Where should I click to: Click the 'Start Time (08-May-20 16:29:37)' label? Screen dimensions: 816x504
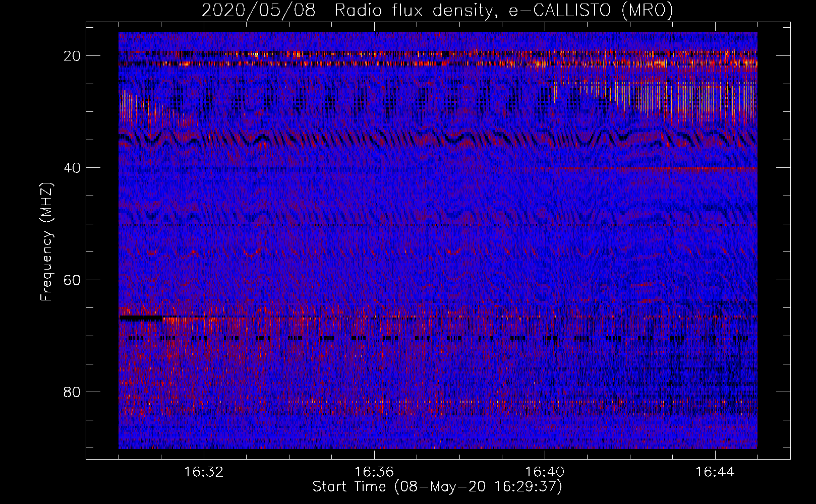coord(437,487)
